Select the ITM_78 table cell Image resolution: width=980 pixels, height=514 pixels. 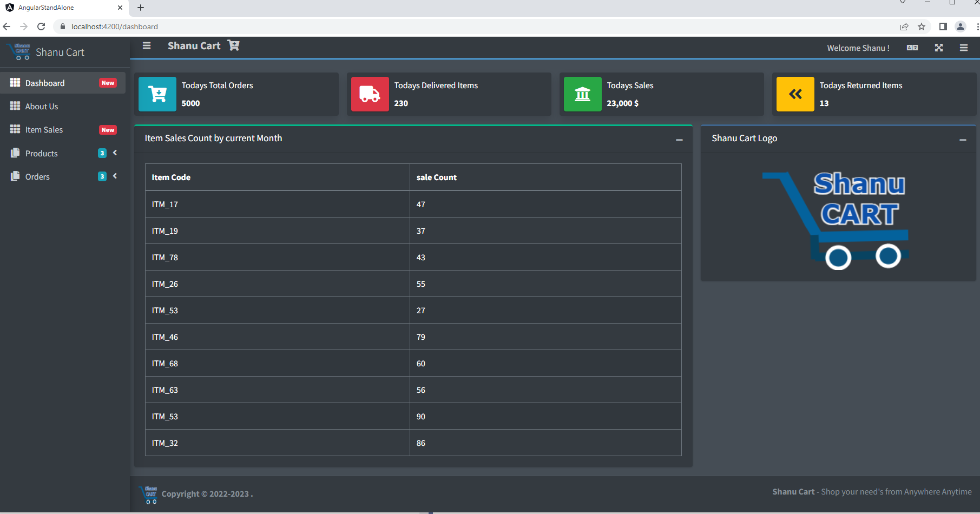point(278,257)
